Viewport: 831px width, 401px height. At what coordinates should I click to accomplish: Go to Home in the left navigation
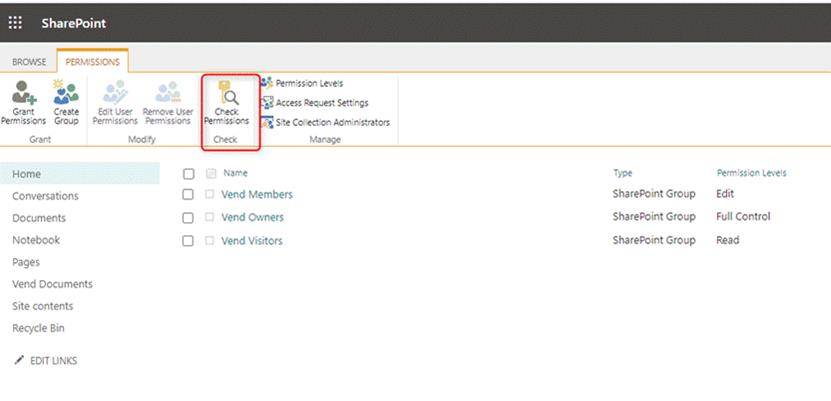click(79, 174)
